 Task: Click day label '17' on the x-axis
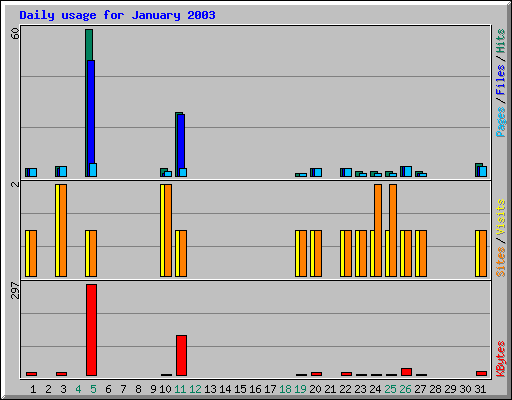pyautogui.click(x=270, y=389)
